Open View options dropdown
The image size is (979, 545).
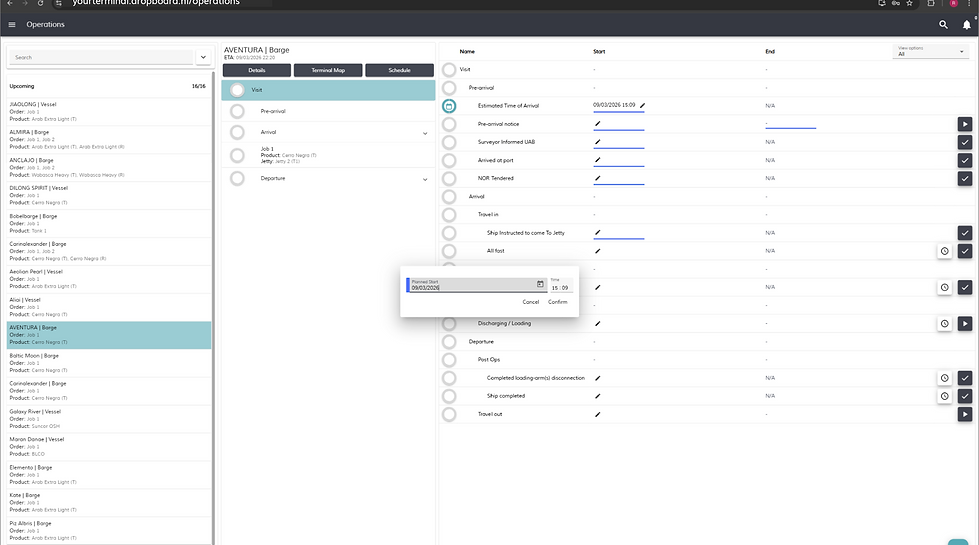(x=932, y=51)
